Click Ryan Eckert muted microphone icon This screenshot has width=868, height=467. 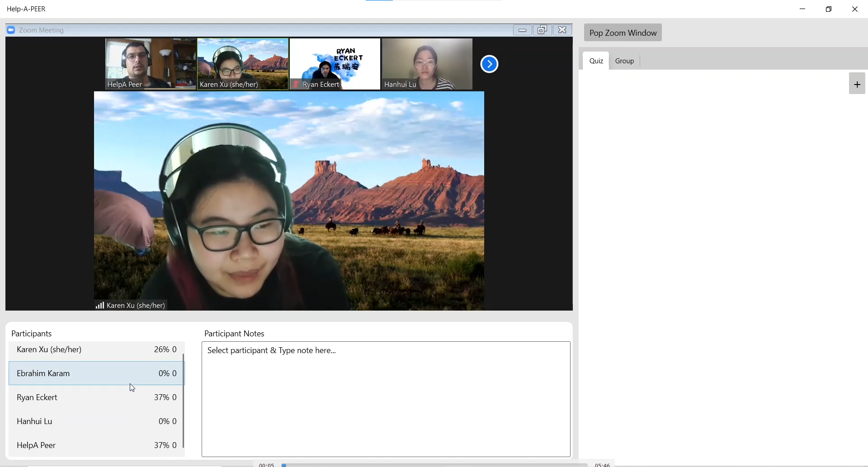(x=296, y=85)
